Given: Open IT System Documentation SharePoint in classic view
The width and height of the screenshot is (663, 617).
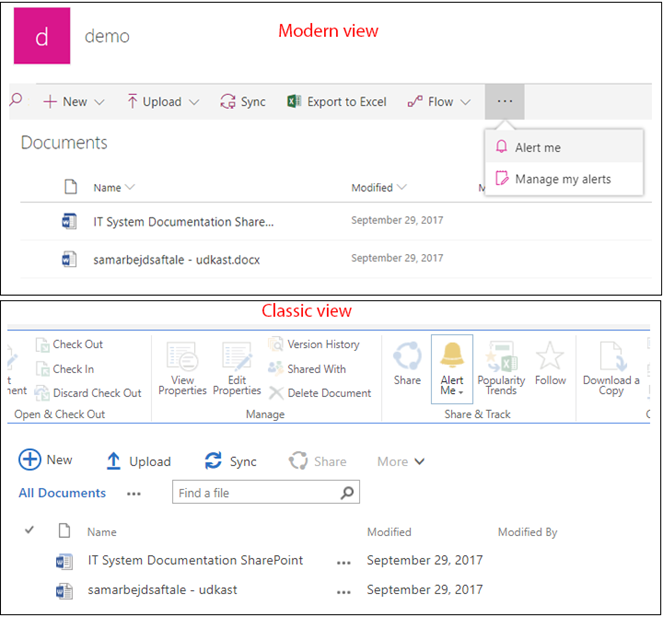Looking at the screenshot, I should (195, 560).
